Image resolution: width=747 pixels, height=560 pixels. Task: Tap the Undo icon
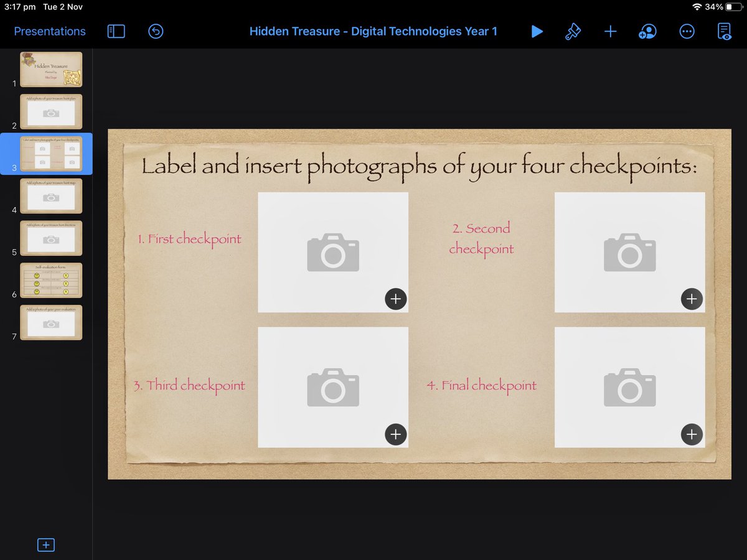click(156, 31)
